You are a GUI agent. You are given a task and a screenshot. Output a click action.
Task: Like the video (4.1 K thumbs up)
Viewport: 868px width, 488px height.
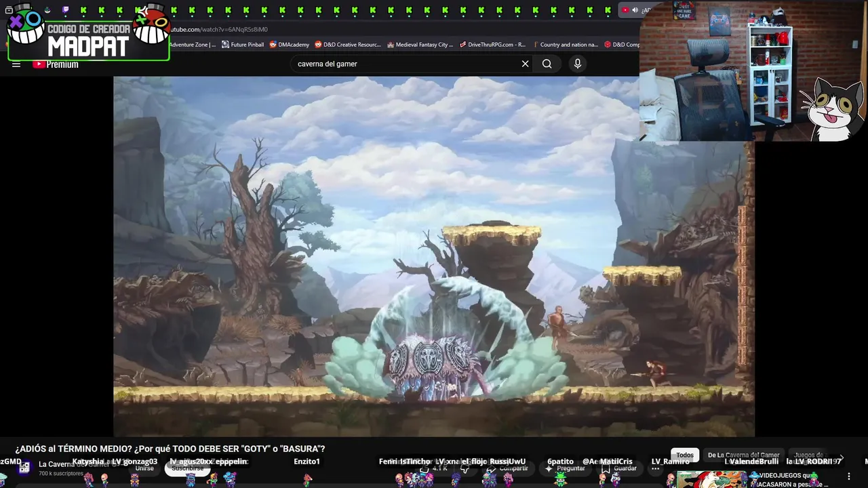pos(434,468)
